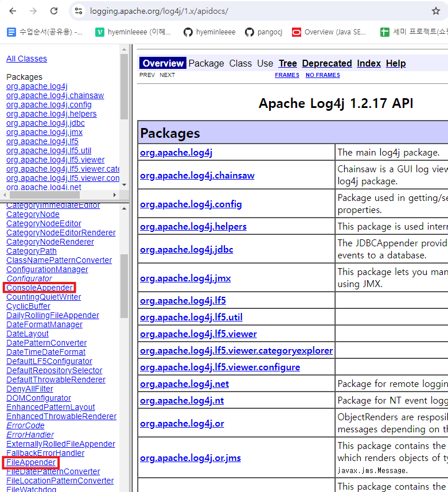Click the browser back arrow
Viewport: 448px width, 492px height.
pyautogui.click(x=13, y=11)
